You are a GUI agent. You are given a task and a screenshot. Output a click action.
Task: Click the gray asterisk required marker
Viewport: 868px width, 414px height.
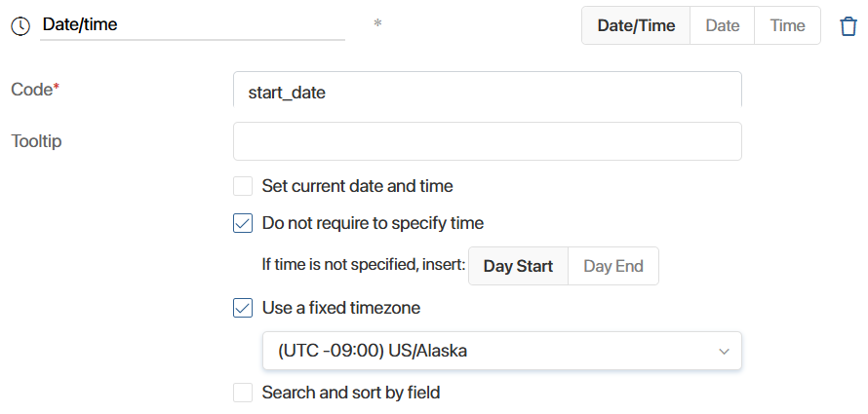pos(377,24)
